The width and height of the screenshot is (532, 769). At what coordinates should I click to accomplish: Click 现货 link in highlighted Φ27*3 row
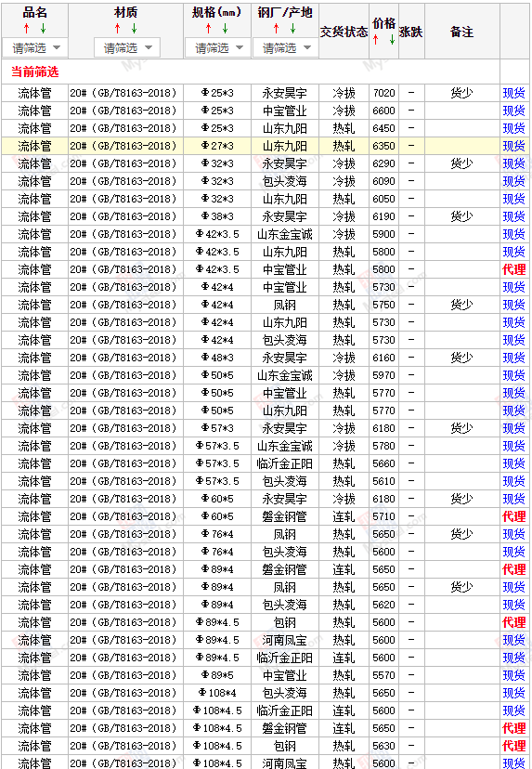(513, 146)
